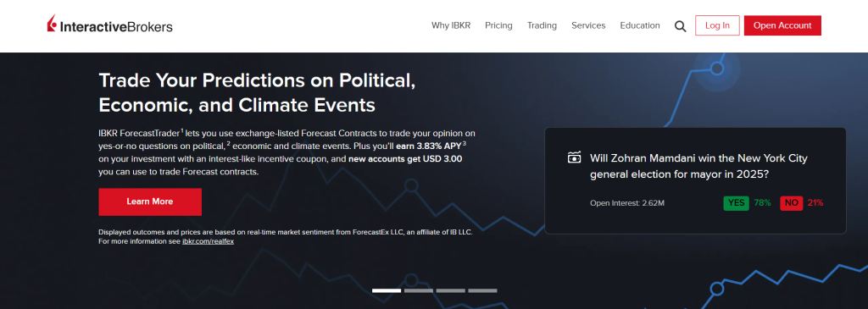Viewport: 868px width, 309px height.
Task: Switch to the second carousel slide indicator
Action: click(419, 290)
